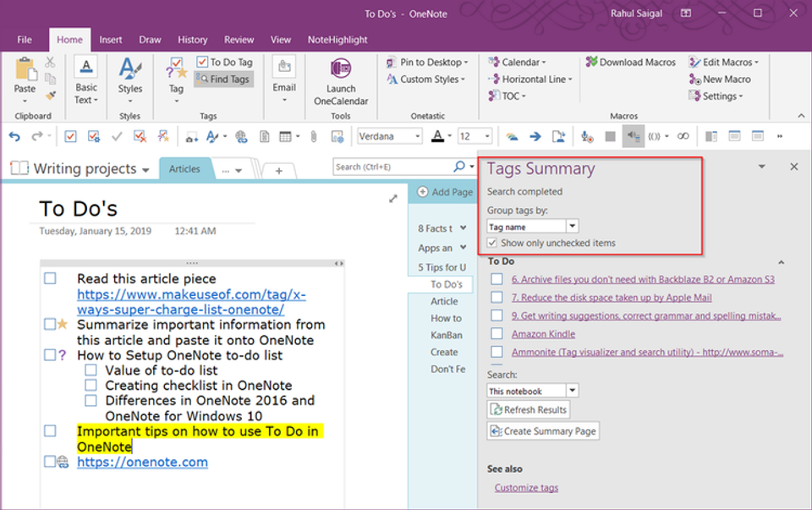The image size is (812, 510).
Task: Click the Tag button in Tags group
Action: 176,81
